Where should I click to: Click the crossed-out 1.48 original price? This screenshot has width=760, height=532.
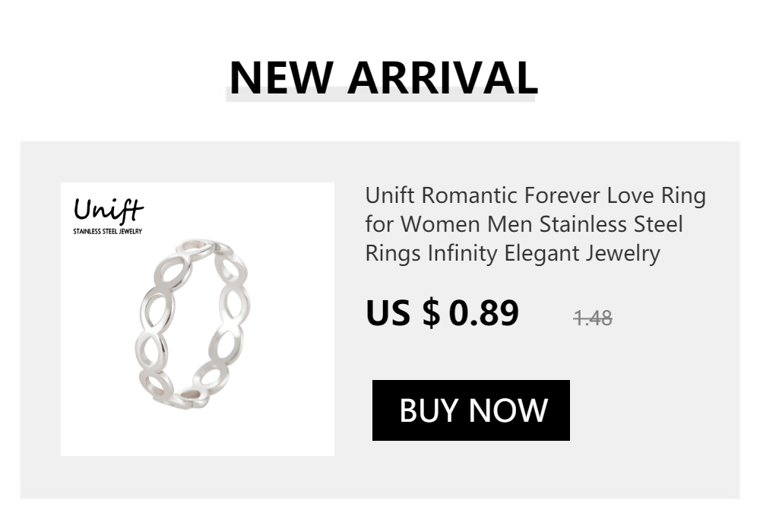[x=593, y=318]
